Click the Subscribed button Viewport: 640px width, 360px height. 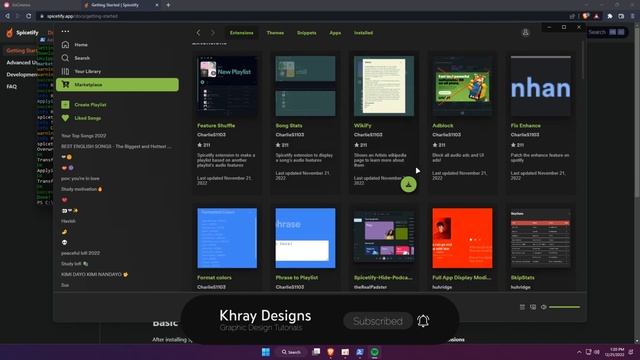click(x=378, y=321)
